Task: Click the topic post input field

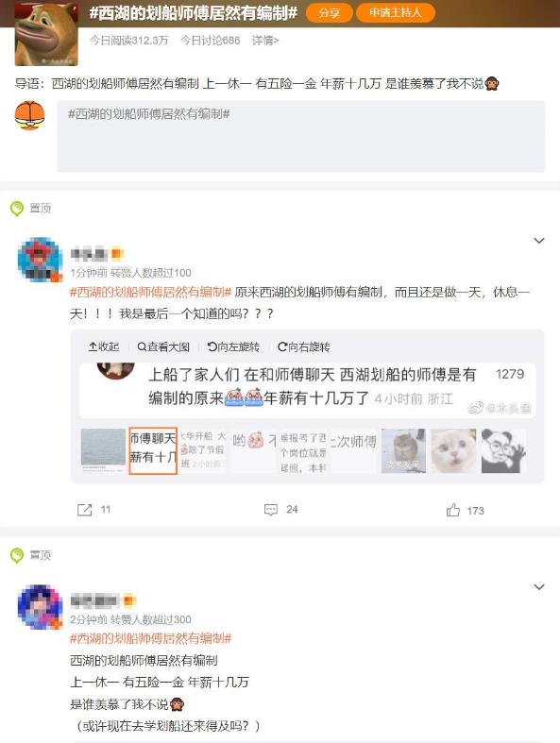Action: pos(301,137)
